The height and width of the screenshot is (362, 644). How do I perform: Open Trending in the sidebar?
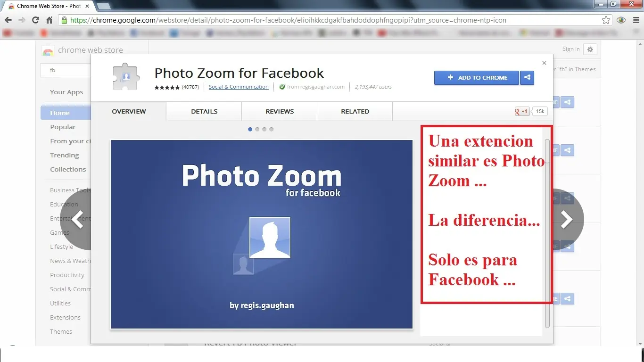point(65,155)
